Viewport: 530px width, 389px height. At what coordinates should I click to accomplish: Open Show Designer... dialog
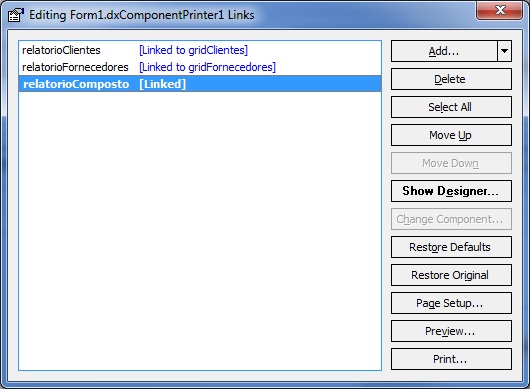coord(451,191)
